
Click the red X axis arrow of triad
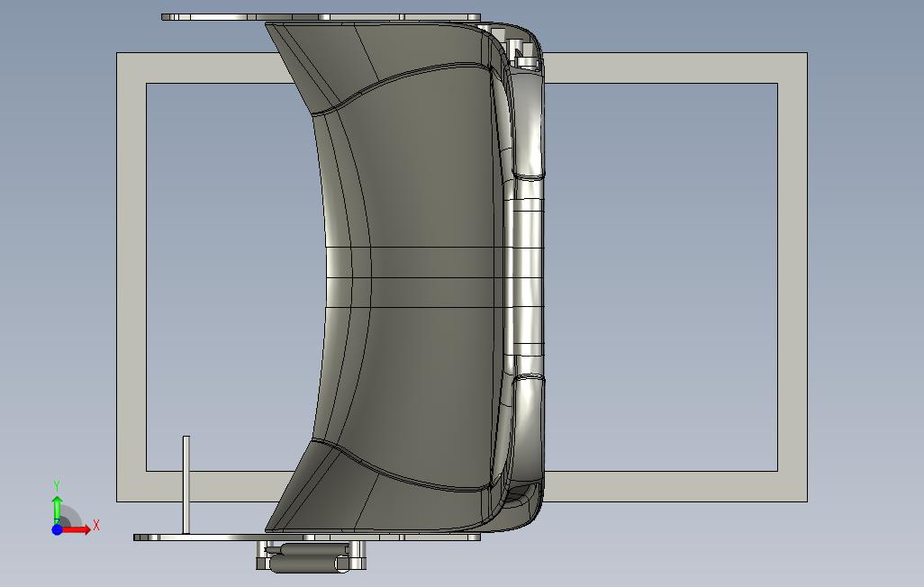[x=77, y=530]
